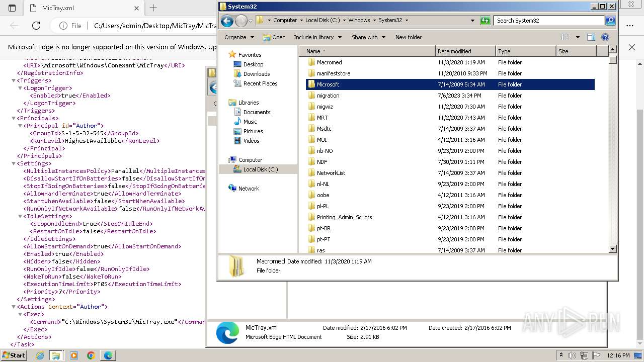The image size is (644, 362).
Task: Click file list scrollbar down arrow
Action: tap(612, 249)
